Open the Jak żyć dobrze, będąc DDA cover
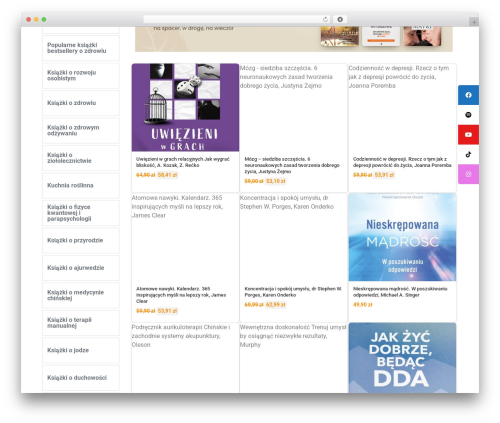The height and width of the screenshot is (423, 500). point(402,358)
